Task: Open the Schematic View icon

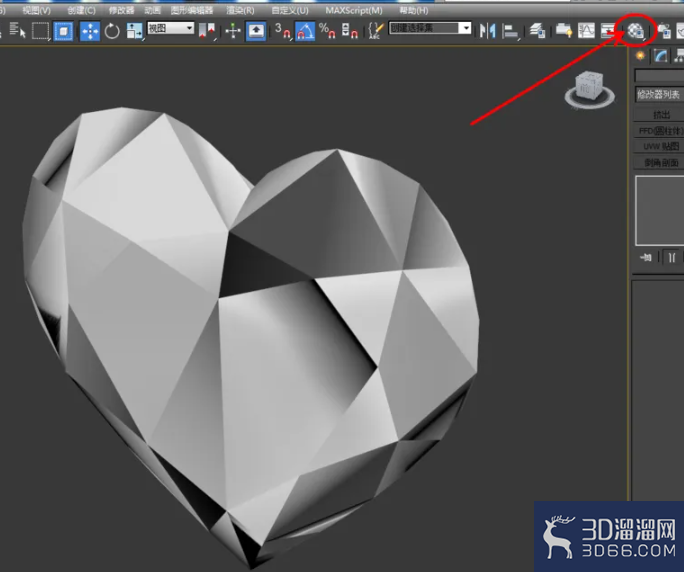Action: pyautogui.click(x=608, y=31)
